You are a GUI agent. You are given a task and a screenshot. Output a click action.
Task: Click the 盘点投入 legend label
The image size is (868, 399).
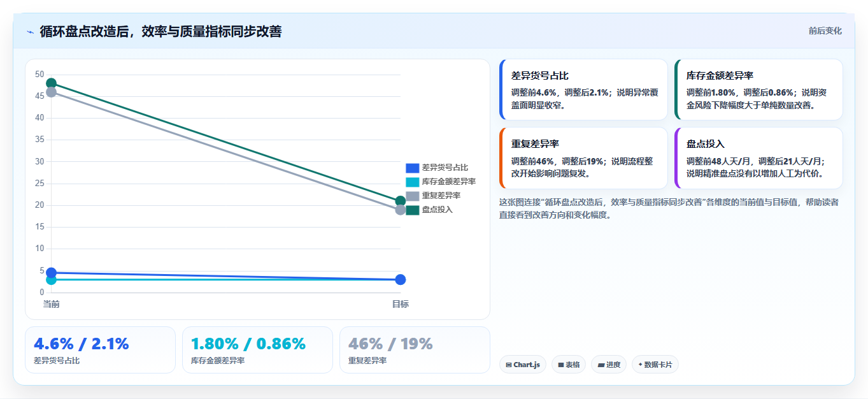(x=438, y=210)
